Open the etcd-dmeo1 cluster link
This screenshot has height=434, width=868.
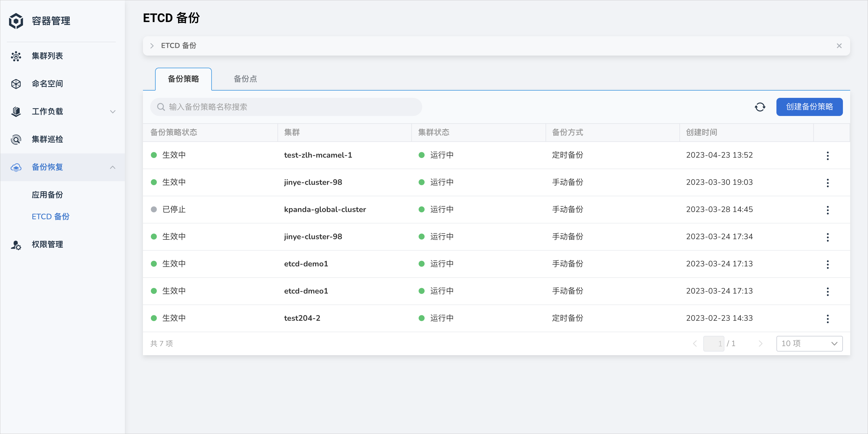(x=306, y=291)
